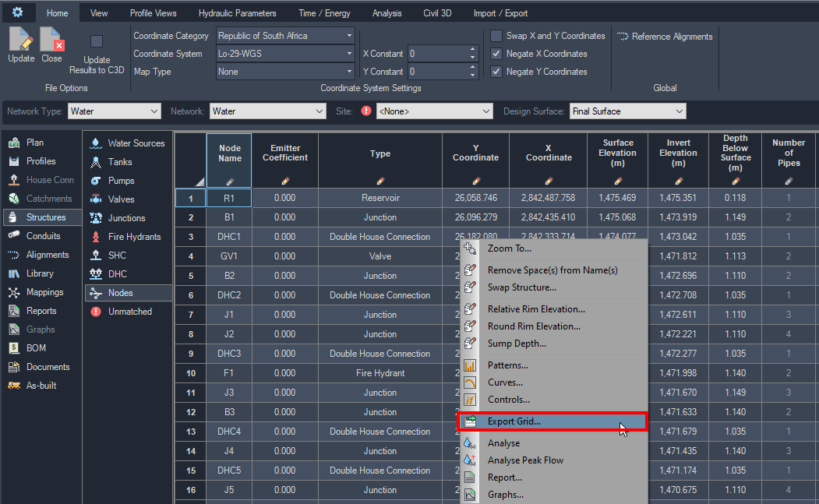
Task: Open Curves from the context menu
Action: [553, 382]
